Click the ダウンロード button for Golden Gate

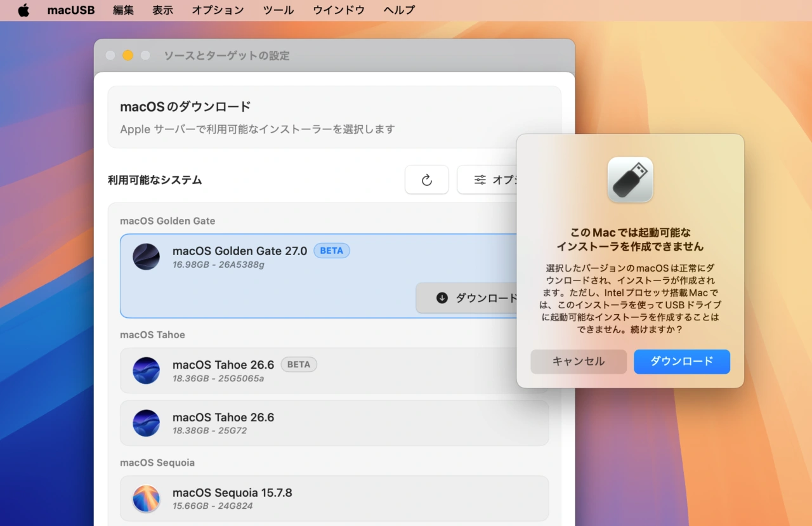pos(466,298)
